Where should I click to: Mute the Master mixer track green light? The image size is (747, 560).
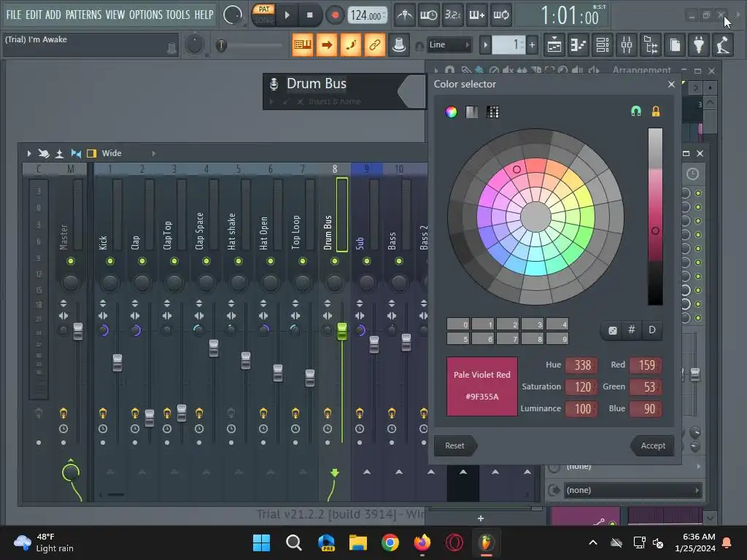(71, 261)
